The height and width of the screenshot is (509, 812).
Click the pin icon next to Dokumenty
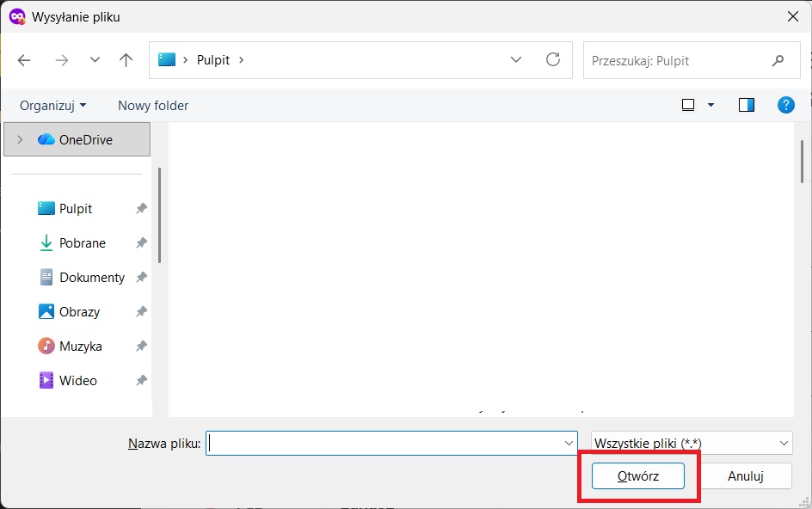tap(141, 278)
